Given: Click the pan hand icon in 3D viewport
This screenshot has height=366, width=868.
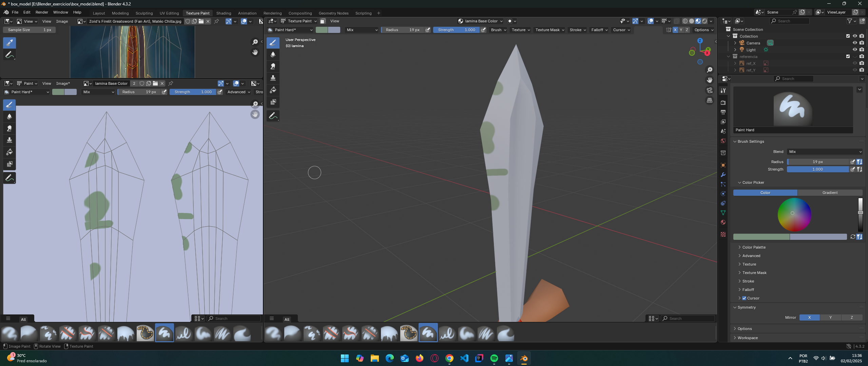Looking at the screenshot, I should [710, 80].
